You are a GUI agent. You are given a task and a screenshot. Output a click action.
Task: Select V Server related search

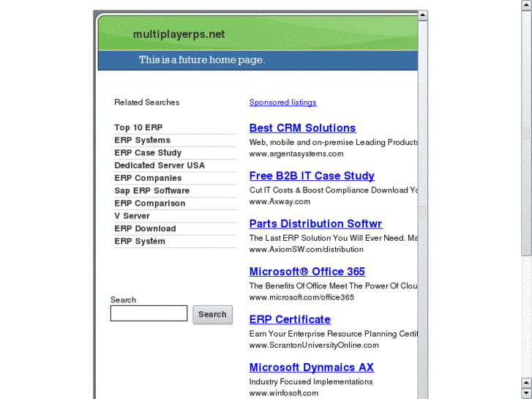[x=132, y=216]
